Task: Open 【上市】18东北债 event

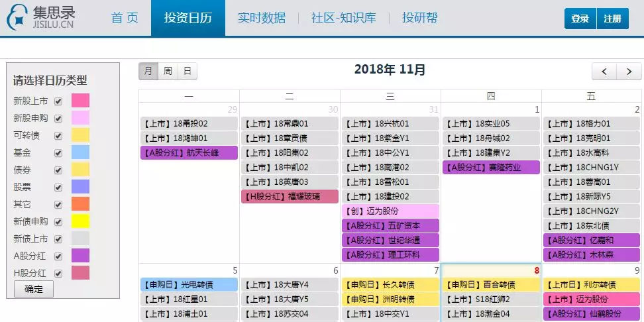Action: click(592, 226)
